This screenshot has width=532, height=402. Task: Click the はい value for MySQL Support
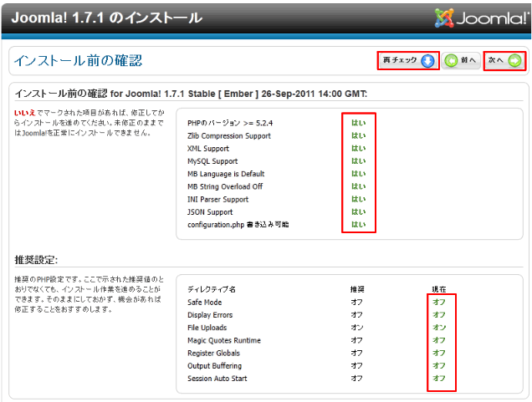(358, 161)
